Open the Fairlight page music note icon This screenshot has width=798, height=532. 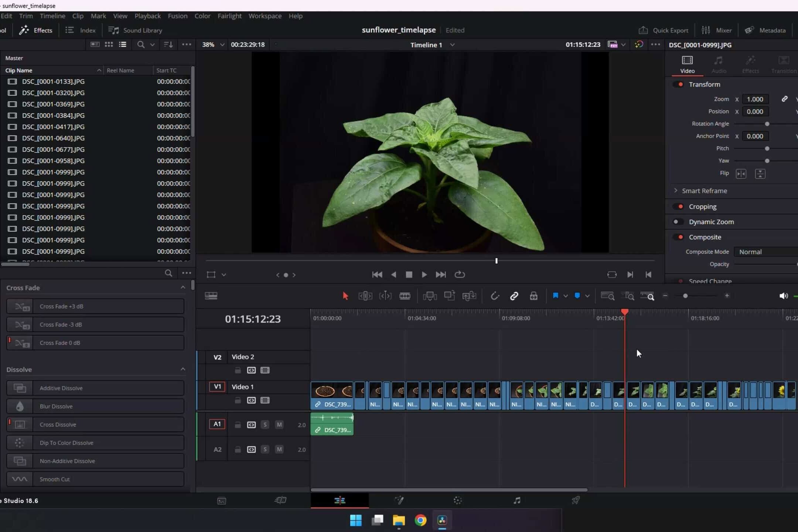(x=517, y=501)
